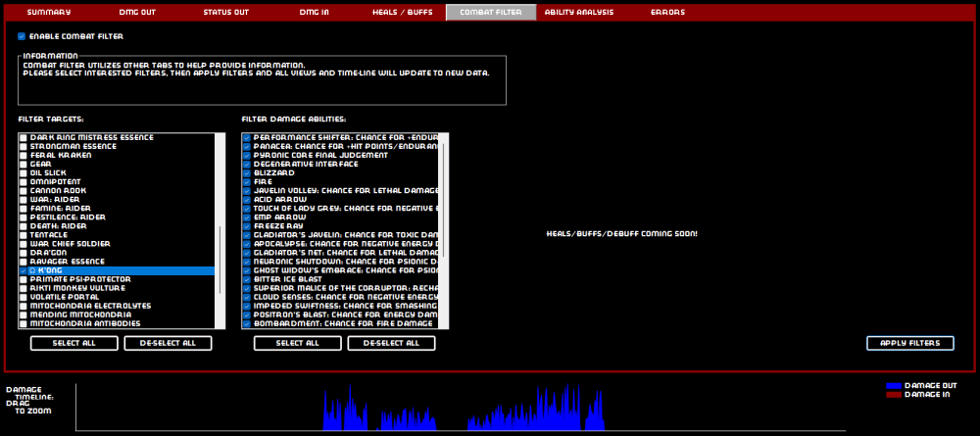Uncheck Bitter Ice Blast ability
Image resolution: width=980 pixels, height=436 pixels.
coord(246,279)
